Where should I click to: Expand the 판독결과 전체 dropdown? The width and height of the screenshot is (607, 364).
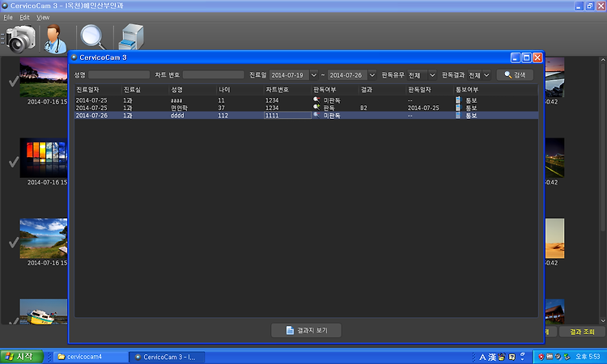coord(486,75)
